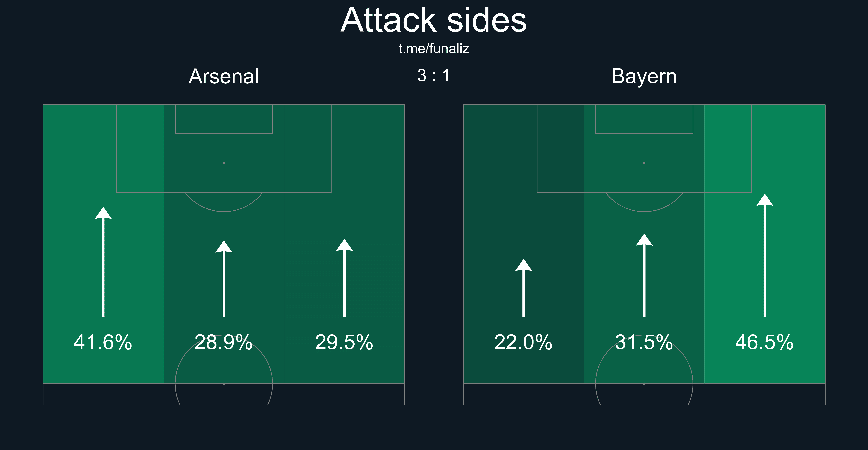Image resolution: width=868 pixels, height=450 pixels.
Task: Click inside the six-yard box on Arsenal's pitch
Action: [x=224, y=119]
